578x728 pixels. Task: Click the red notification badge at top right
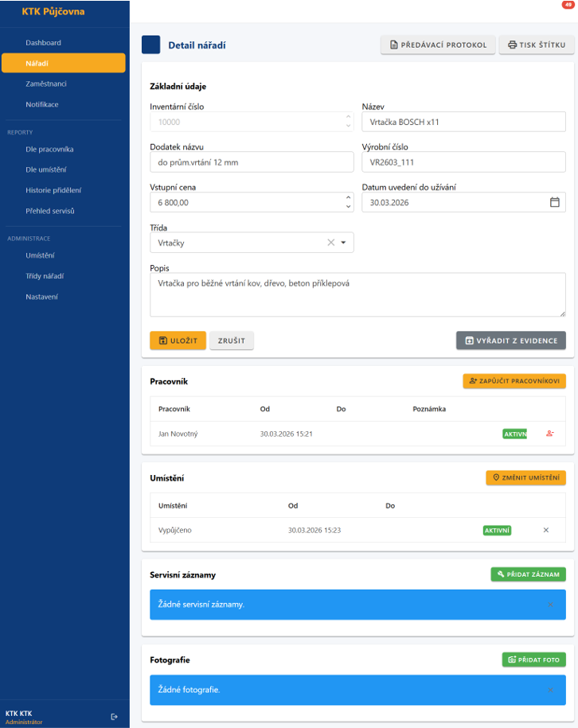(x=568, y=5)
